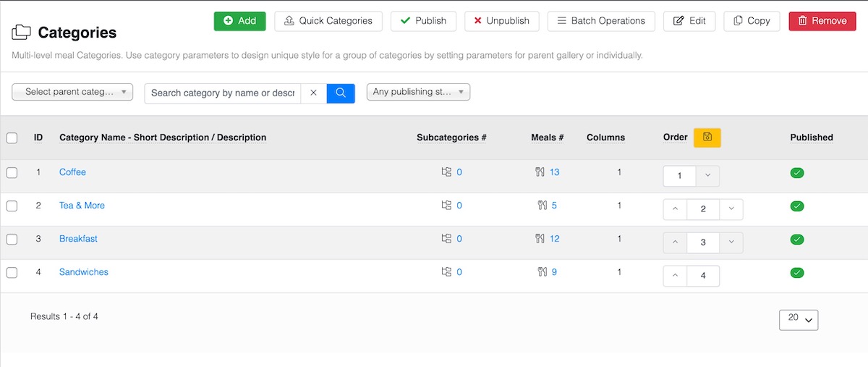Move Coffee down in order
Image resolution: width=868 pixels, height=367 pixels.
(x=707, y=176)
